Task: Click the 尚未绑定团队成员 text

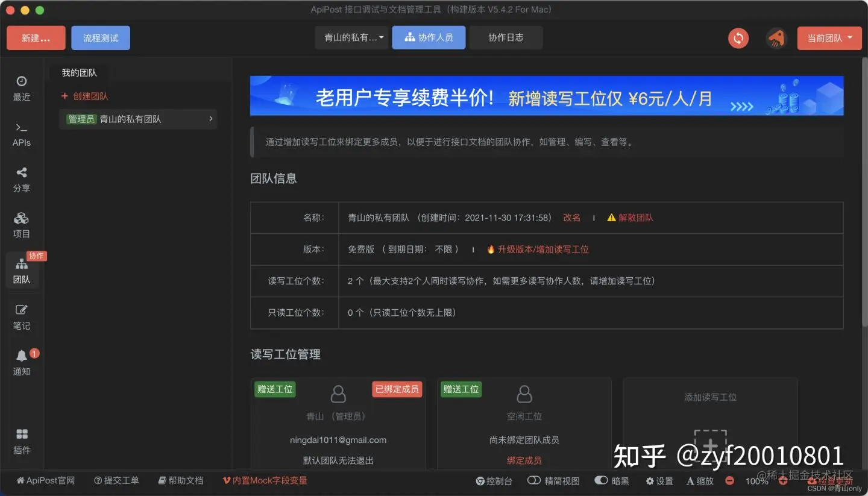Action: point(524,440)
